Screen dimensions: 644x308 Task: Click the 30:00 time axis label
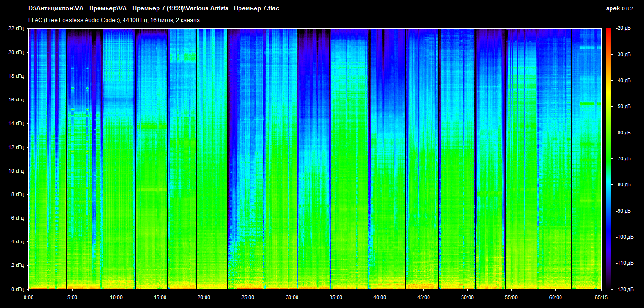click(291, 297)
